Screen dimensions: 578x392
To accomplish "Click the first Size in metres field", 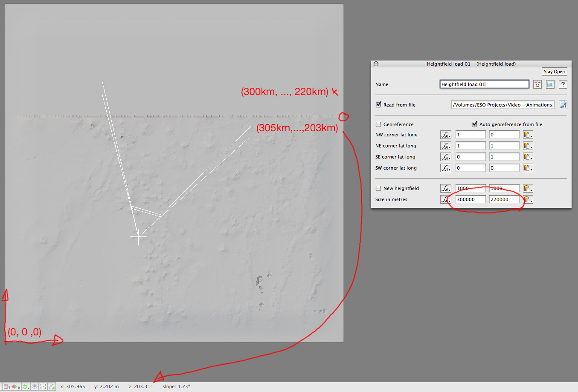I will 470,199.
